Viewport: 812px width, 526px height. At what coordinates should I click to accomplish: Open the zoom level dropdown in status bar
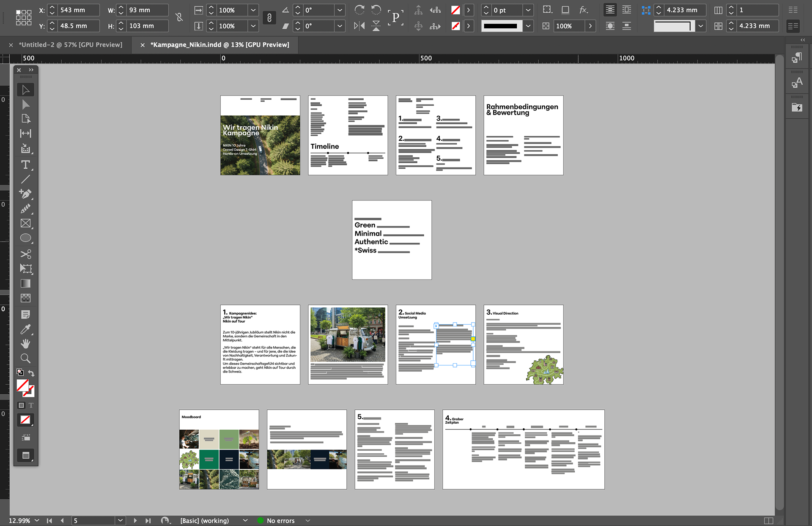37,521
